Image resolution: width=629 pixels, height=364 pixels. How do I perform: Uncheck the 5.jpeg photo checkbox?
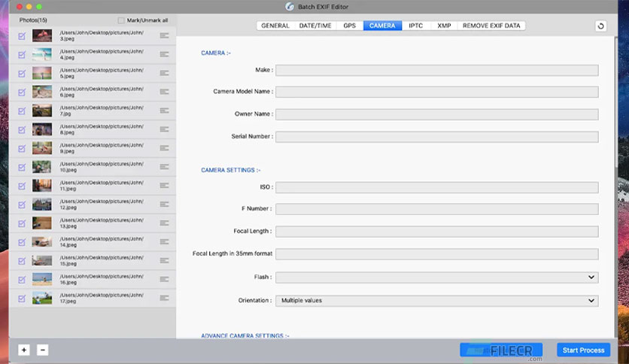[22, 74]
